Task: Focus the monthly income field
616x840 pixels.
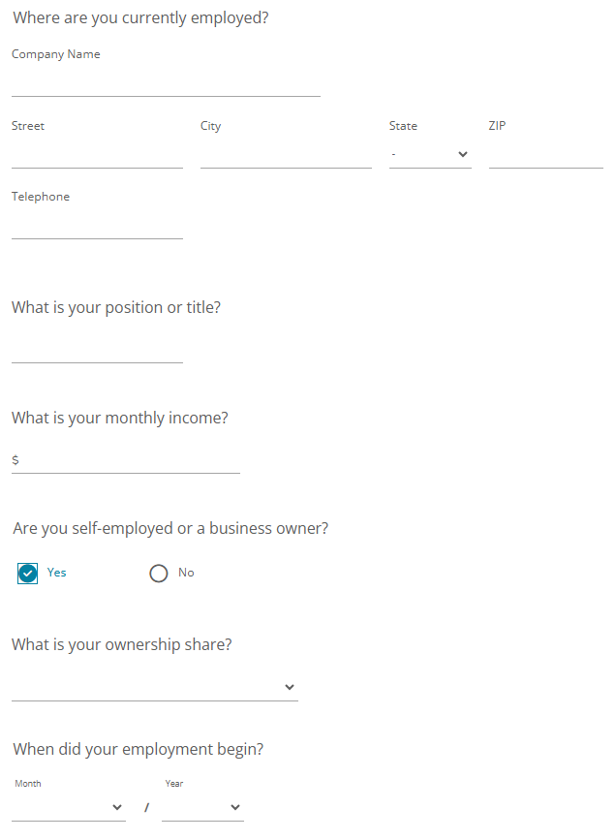Action: (131, 461)
